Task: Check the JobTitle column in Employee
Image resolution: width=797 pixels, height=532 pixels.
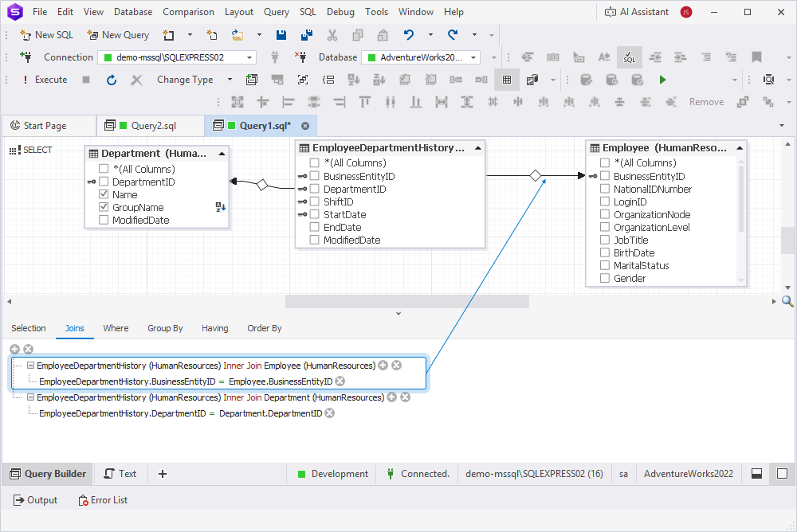Action: coord(605,240)
